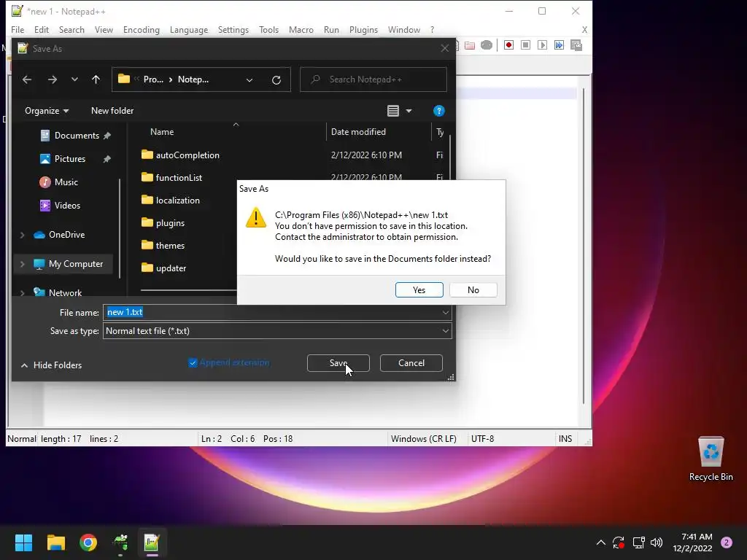The height and width of the screenshot is (560, 747).
Task: Open the notification count badge
Action: pos(727,542)
